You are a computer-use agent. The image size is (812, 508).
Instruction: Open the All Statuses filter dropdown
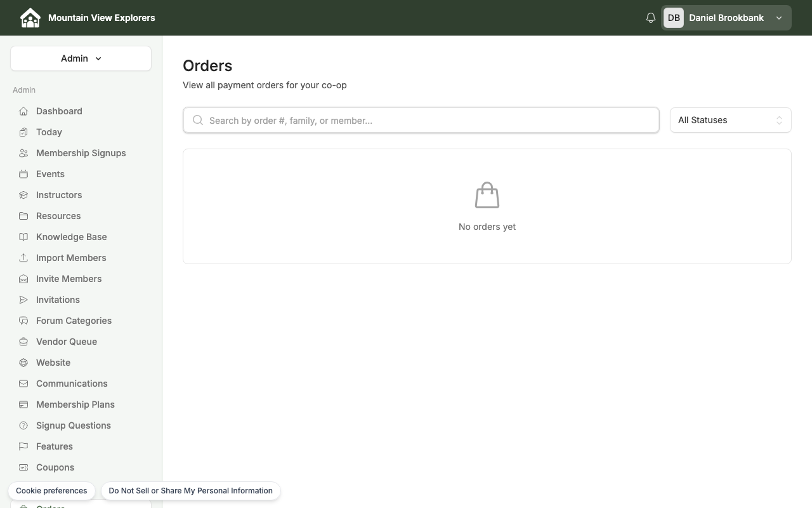[730, 120]
